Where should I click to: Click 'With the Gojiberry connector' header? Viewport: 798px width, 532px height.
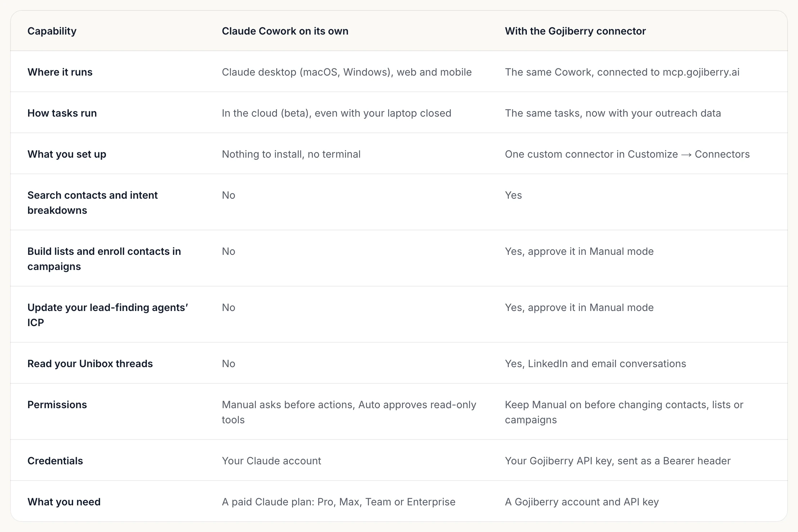point(575,31)
